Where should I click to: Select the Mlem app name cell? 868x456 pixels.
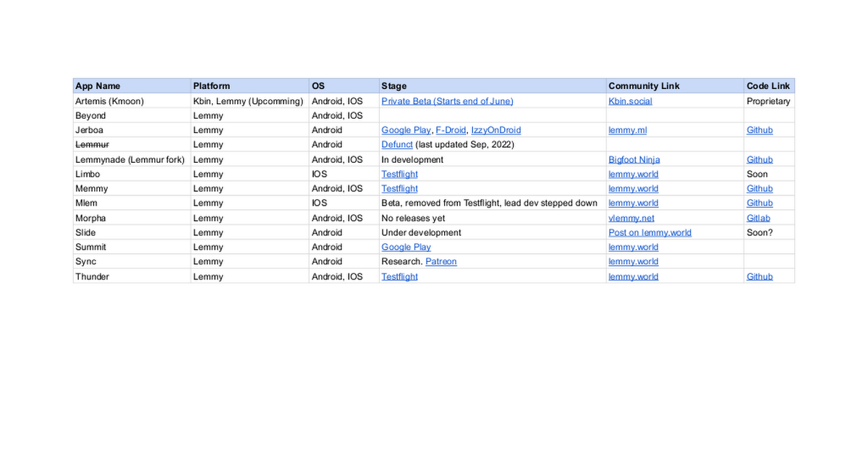[132, 203]
